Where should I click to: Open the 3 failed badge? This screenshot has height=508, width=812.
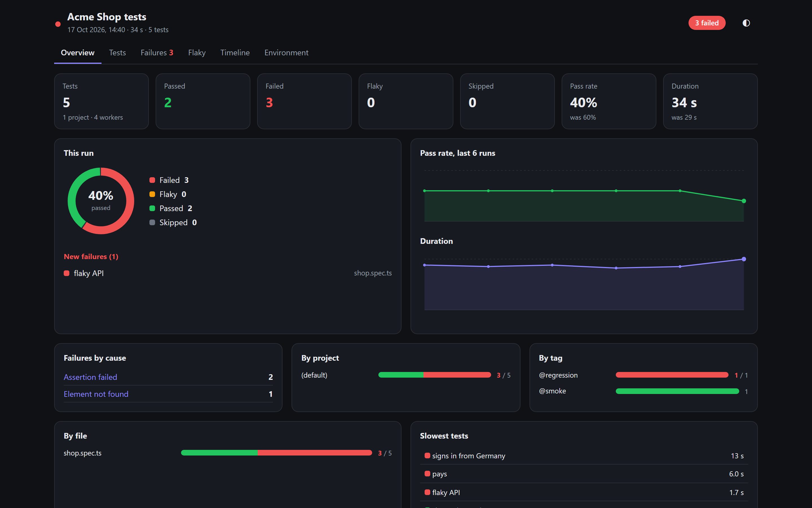(707, 23)
